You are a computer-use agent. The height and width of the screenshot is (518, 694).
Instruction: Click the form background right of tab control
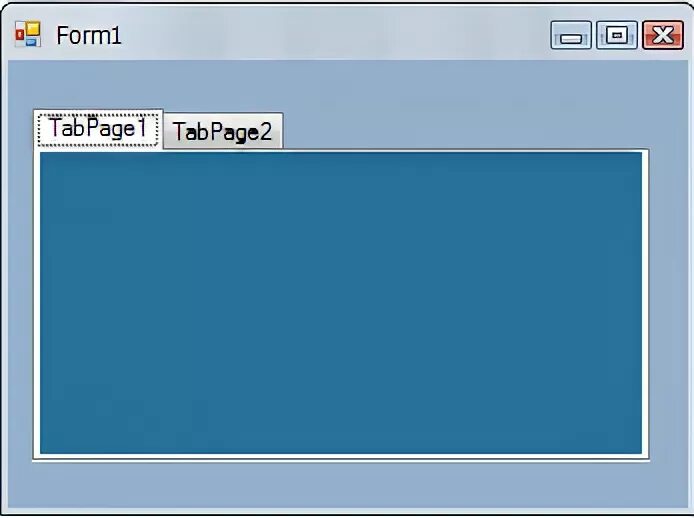coord(668,305)
